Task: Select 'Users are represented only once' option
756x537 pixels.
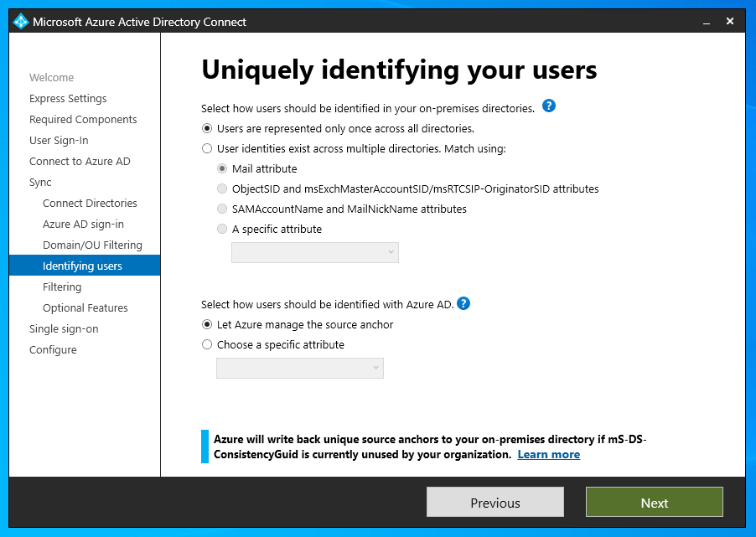Action: tap(207, 129)
